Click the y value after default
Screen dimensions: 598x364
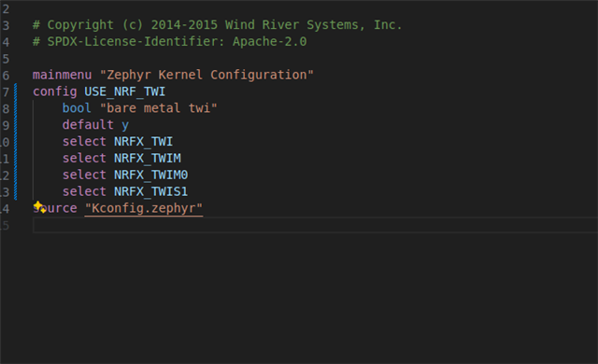(x=125, y=126)
